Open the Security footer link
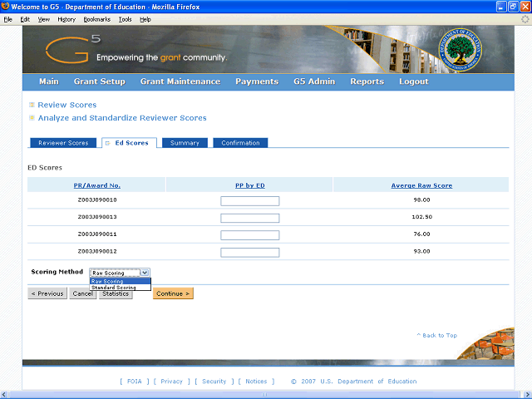The height and width of the screenshot is (399, 532). 214,382
